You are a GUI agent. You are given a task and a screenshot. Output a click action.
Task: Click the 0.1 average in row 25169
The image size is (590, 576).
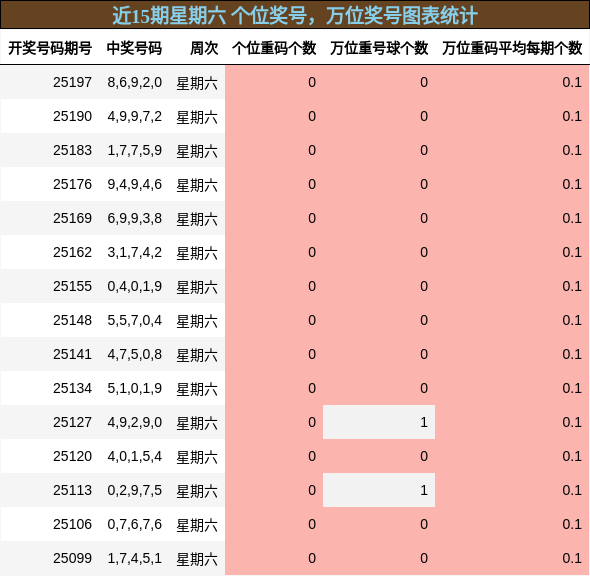(x=572, y=218)
